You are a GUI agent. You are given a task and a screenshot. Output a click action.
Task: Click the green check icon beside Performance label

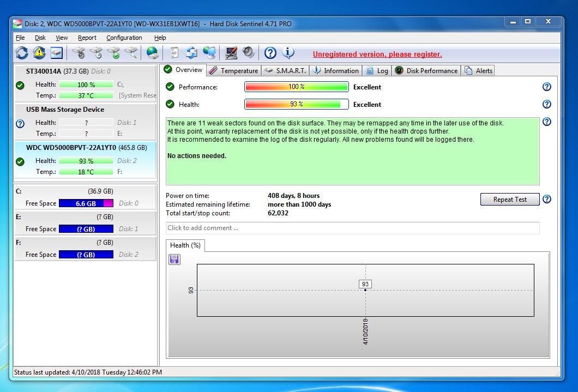coord(170,87)
